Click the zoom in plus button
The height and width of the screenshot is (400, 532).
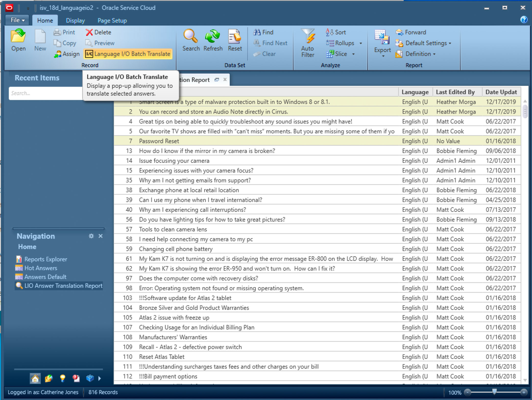(524, 392)
